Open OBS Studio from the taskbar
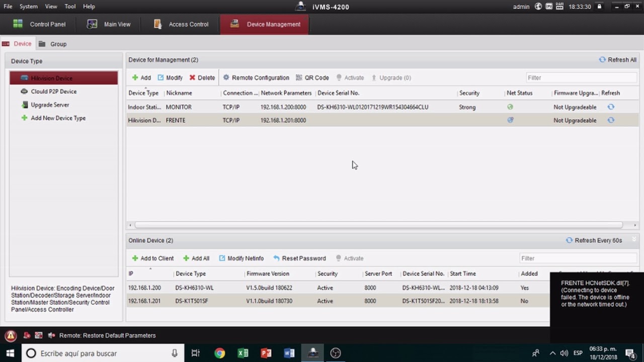 coord(336,353)
